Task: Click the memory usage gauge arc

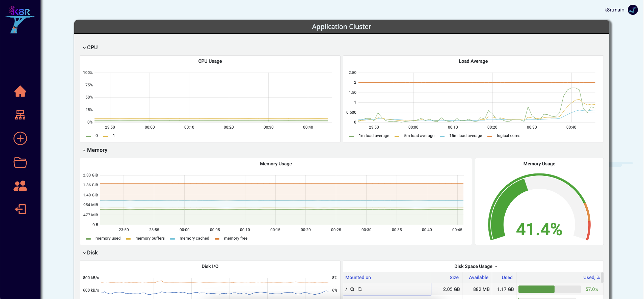Action: (x=539, y=207)
